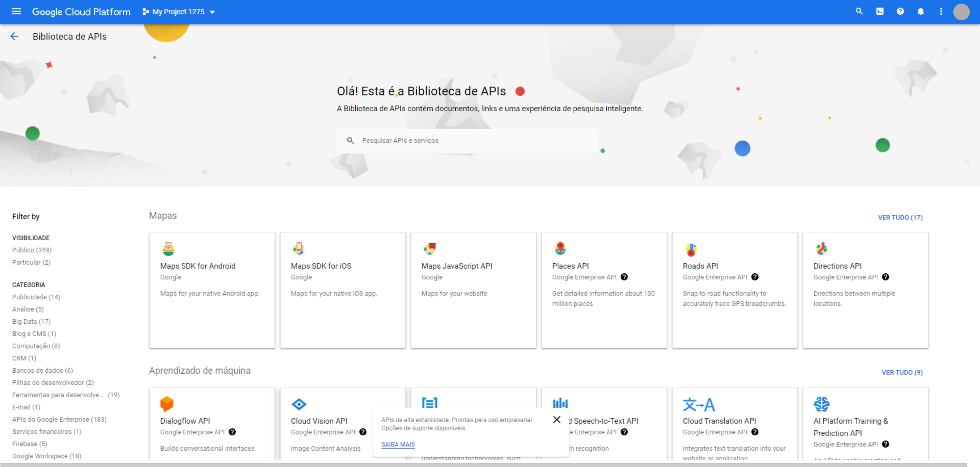This screenshot has height=467, width=980.
Task: Open VER TUDO (9) for Aprendizado de máquina
Action: coord(902,372)
